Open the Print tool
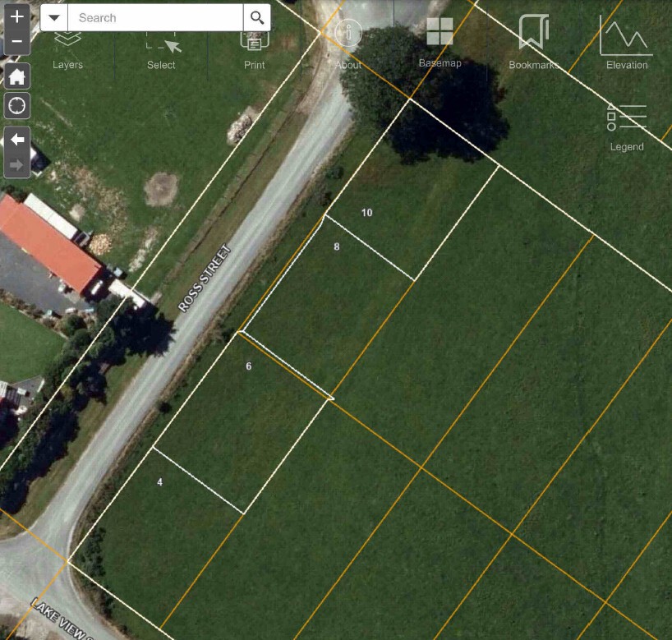Image resolution: width=672 pixels, height=640 pixels. pos(255,51)
